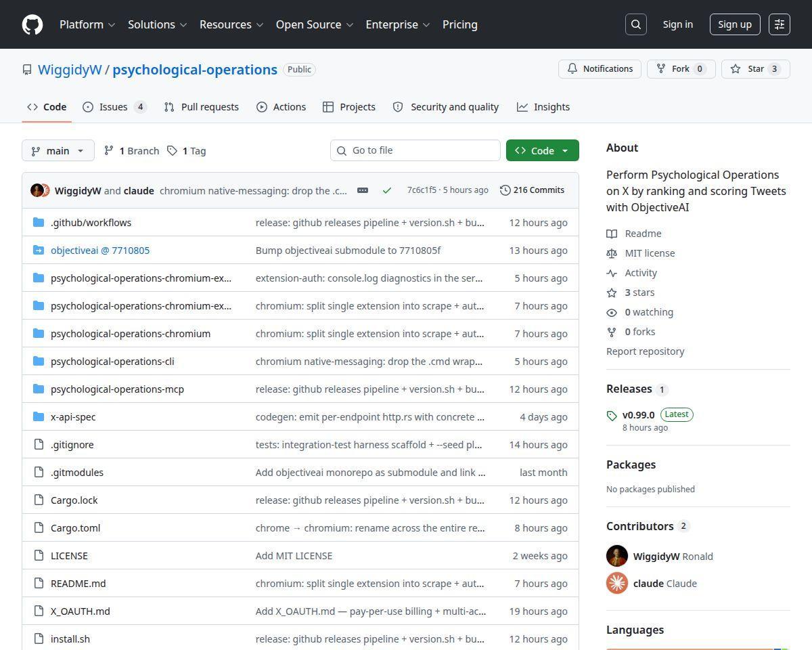The width and height of the screenshot is (812, 650).
Task: Open psychological-operations-mcp folder
Action: (117, 389)
